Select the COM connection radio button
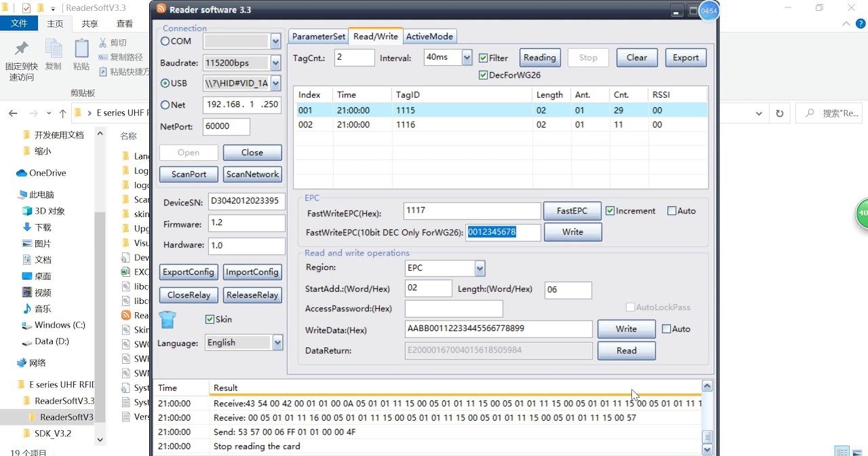868x456 pixels. [x=165, y=41]
